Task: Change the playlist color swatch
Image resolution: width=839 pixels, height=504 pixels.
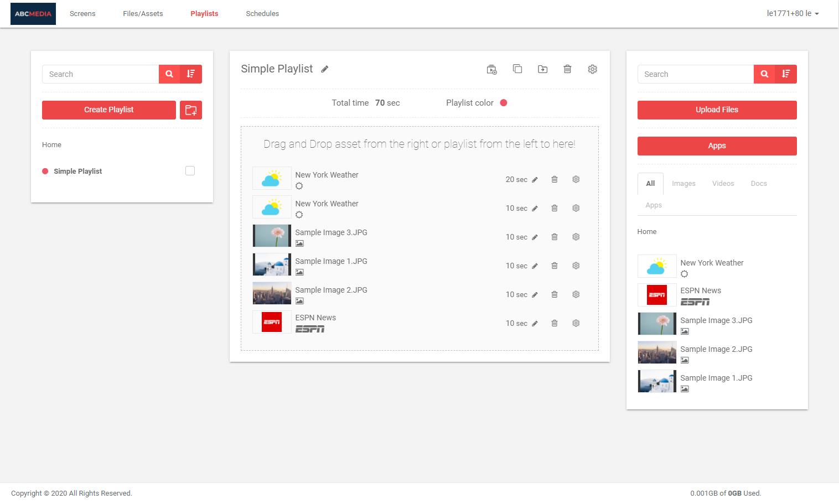Action: point(503,102)
